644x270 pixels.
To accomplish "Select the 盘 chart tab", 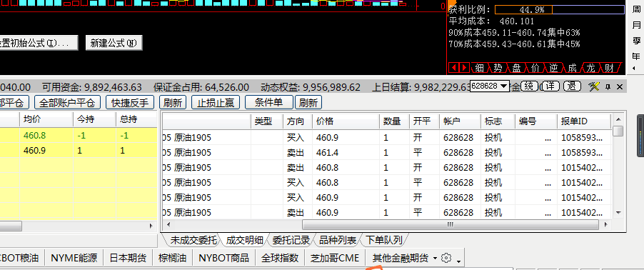I will [516, 68].
